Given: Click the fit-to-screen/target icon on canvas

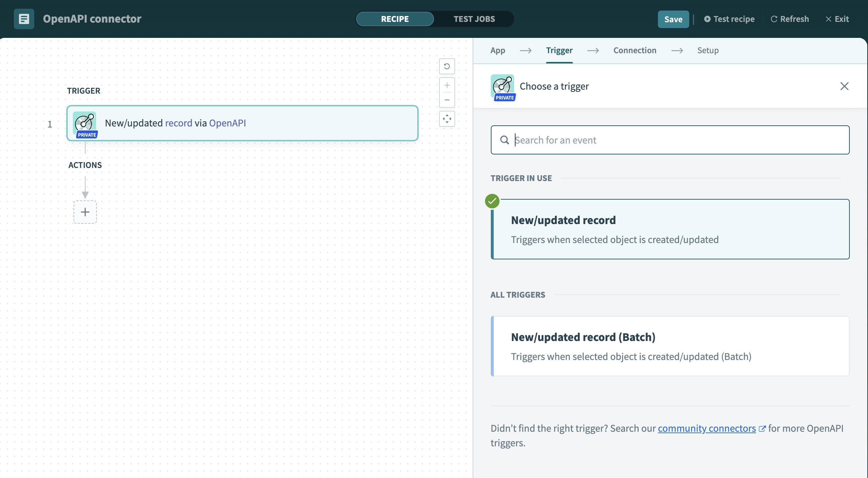Looking at the screenshot, I should pyautogui.click(x=447, y=118).
